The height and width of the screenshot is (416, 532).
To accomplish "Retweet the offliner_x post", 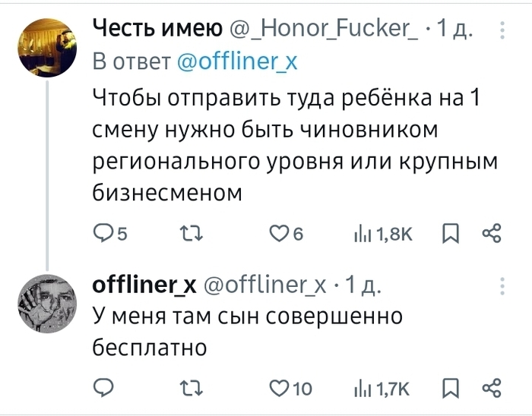I will 185,388.
